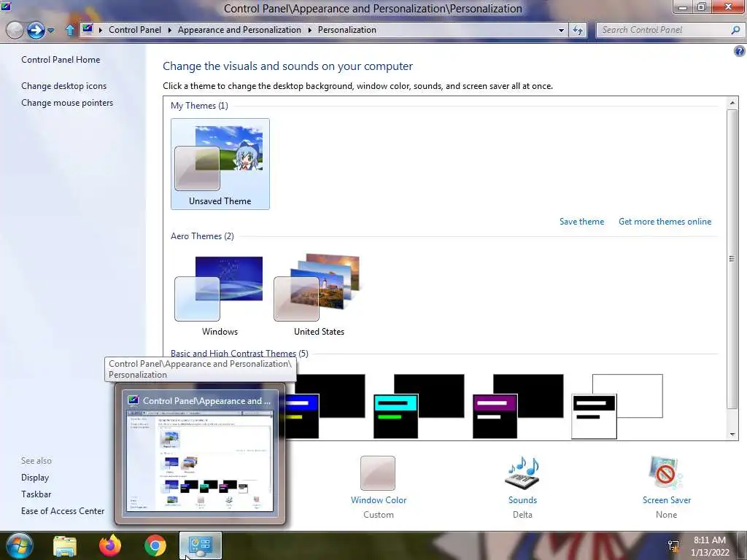
Task: Select the United States Aero theme
Action: [319, 295]
